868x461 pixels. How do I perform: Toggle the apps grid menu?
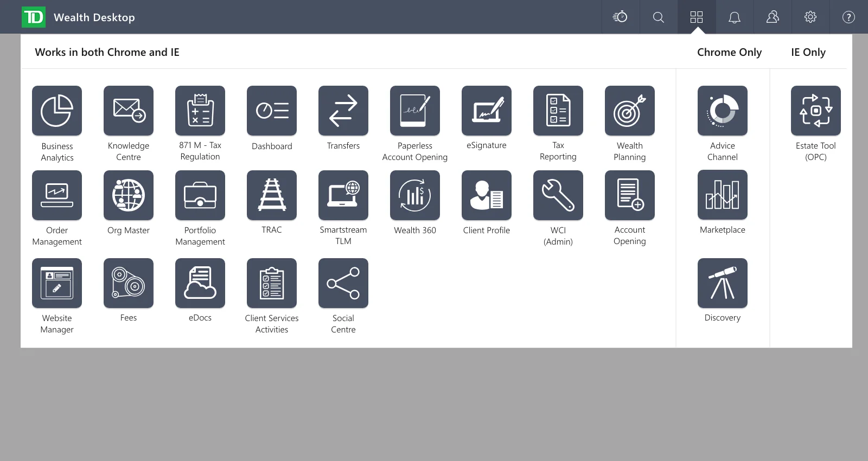coord(697,17)
